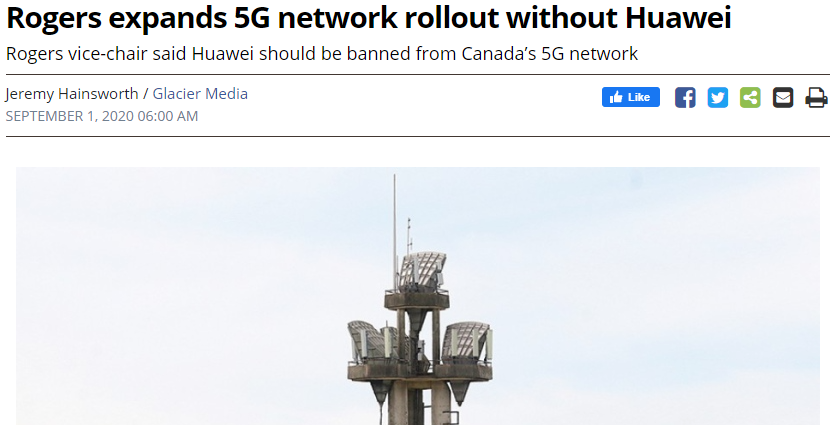Share the article on Facebook
This screenshot has width=832, height=425.
pos(685,98)
